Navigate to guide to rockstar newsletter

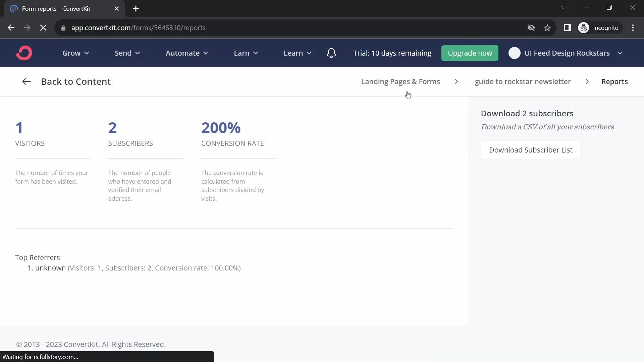(523, 81)
